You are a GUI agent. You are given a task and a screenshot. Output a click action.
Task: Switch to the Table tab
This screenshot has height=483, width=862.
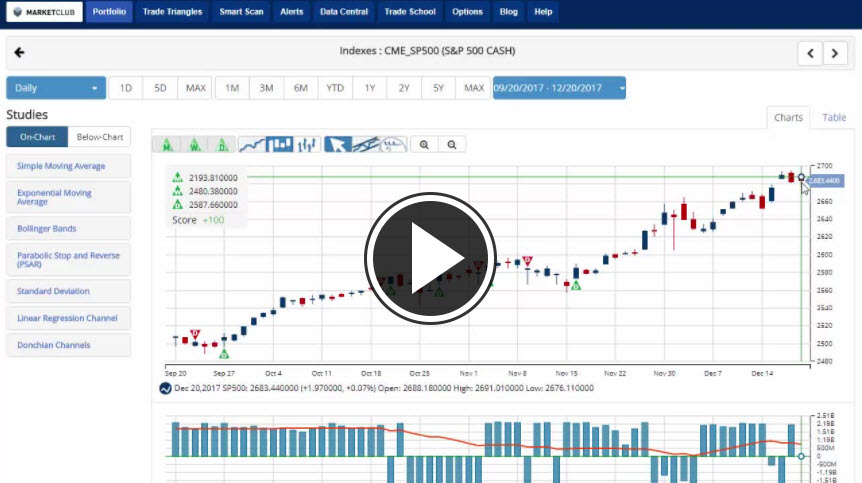(x=833, y=117)
